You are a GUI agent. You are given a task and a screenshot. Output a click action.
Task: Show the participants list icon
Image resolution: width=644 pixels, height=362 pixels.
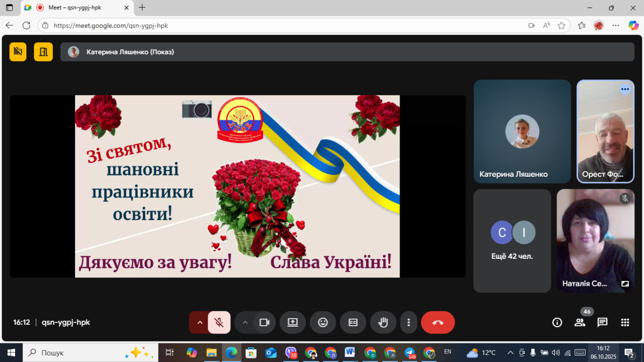pyautogui.click(x=580, y=323)
